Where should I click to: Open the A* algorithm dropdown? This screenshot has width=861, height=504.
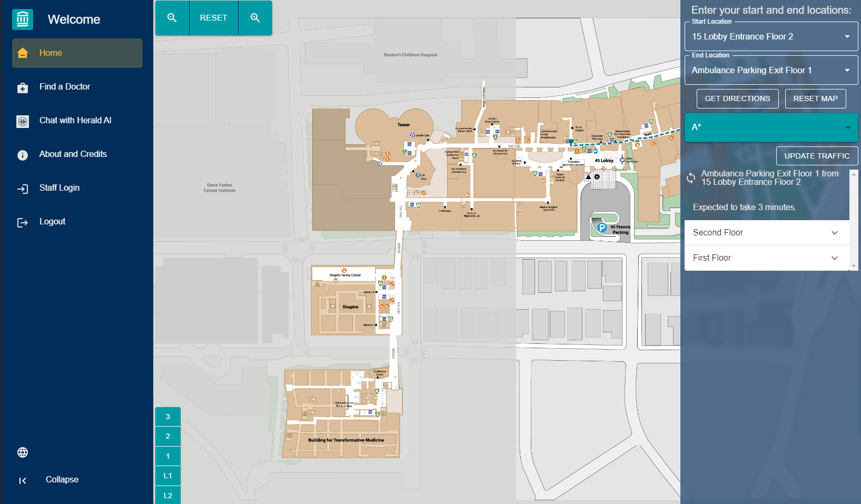tap(771, 127)
